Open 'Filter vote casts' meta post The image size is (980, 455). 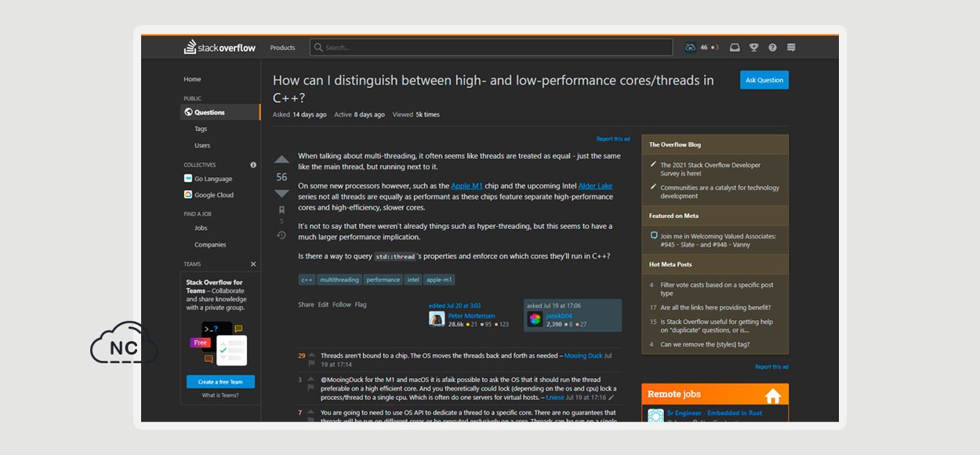[717, 289]
